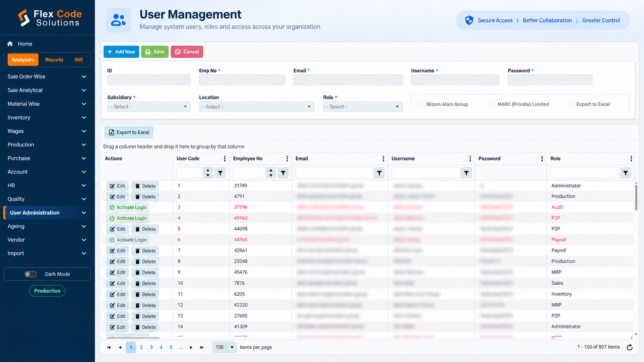Click the green Save button

coord(155,52)
